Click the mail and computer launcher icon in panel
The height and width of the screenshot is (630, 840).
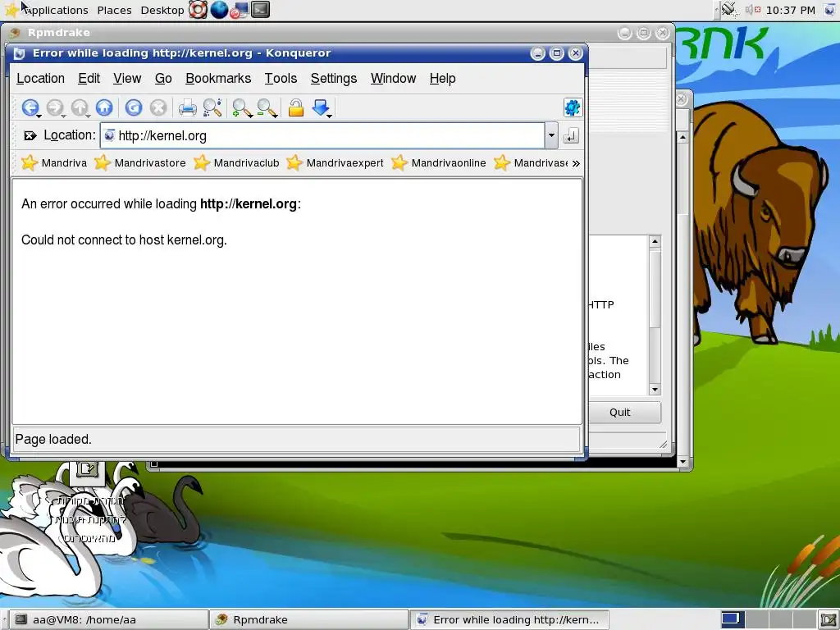[x=240, y=10]
